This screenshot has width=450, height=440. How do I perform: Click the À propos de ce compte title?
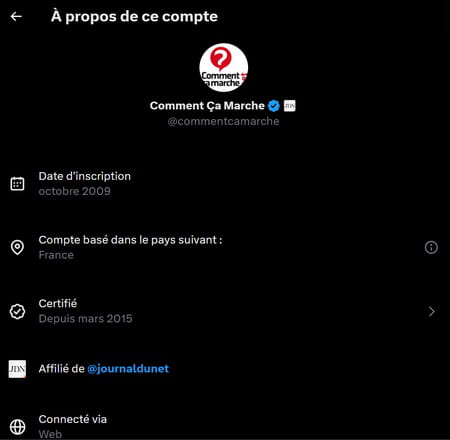click(x=134, y=16)
